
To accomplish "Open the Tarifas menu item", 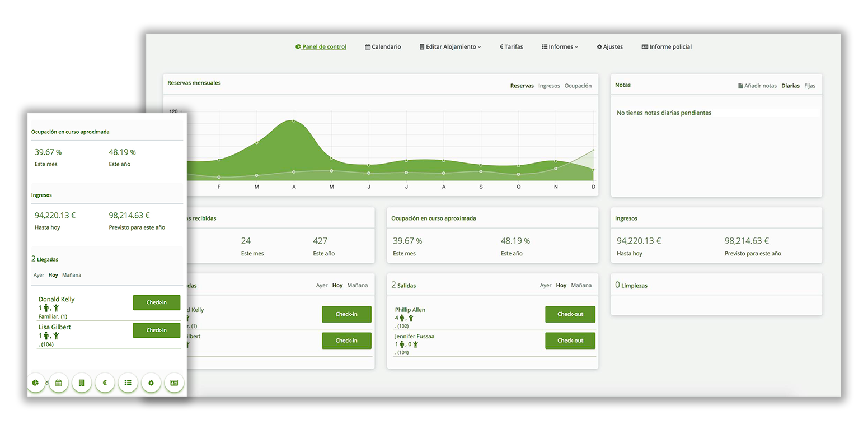I will (511, 47).
